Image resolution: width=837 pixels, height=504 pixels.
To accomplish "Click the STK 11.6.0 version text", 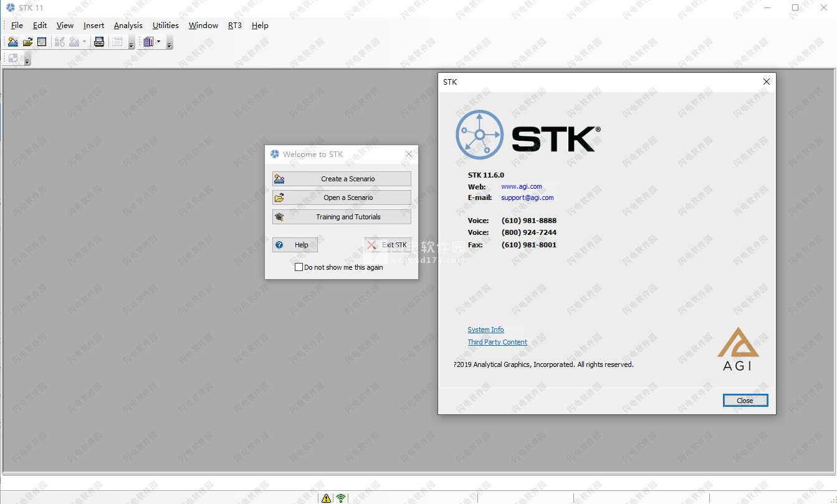I will tap(486, 175).
